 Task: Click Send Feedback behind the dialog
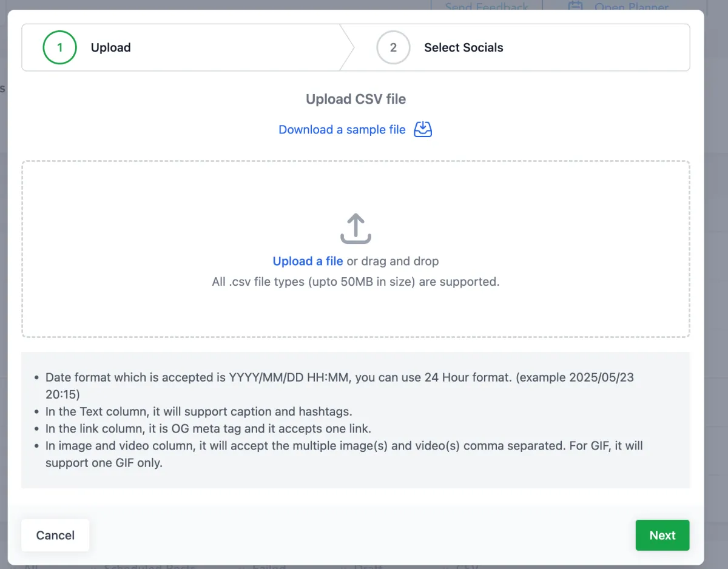pyautogui.click(x=487, y=6)
